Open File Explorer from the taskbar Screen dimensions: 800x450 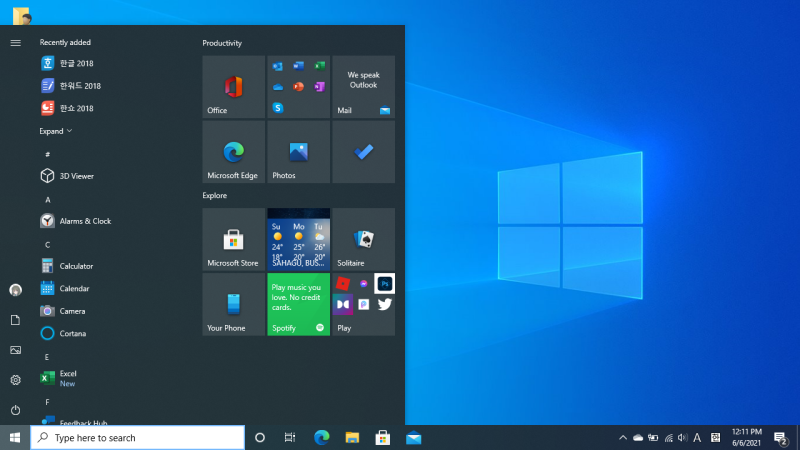click(352, 438)
